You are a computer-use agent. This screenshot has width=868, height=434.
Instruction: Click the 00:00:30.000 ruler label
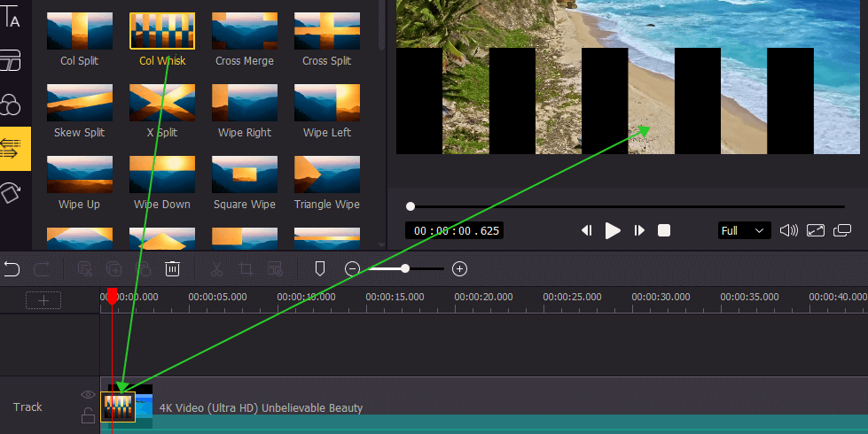(661, 297)
